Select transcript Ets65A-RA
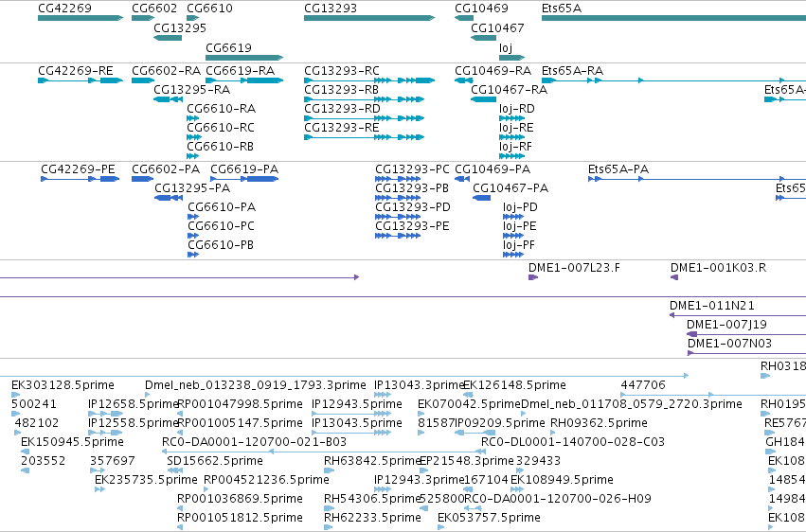This screenshot has width=806, height=532. click(x=573, y=70)
